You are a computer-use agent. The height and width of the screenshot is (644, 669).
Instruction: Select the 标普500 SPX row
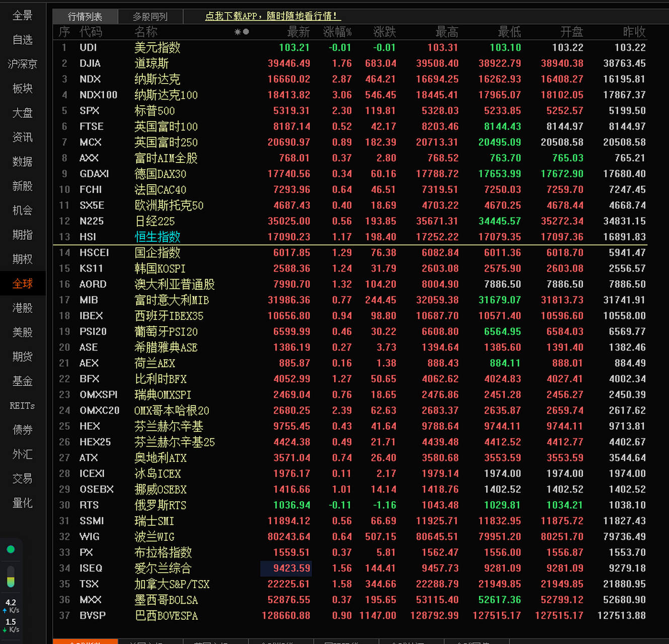[x=350, y=111]
